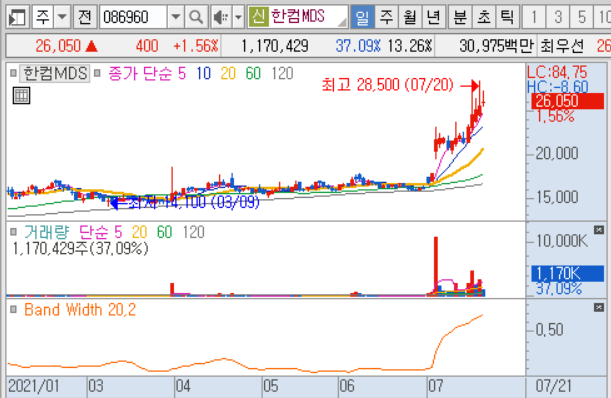Close the Band Width indicator panel
Image resolution: width=611 pixels, height=398 pixels.
click(x=599, y=308)
